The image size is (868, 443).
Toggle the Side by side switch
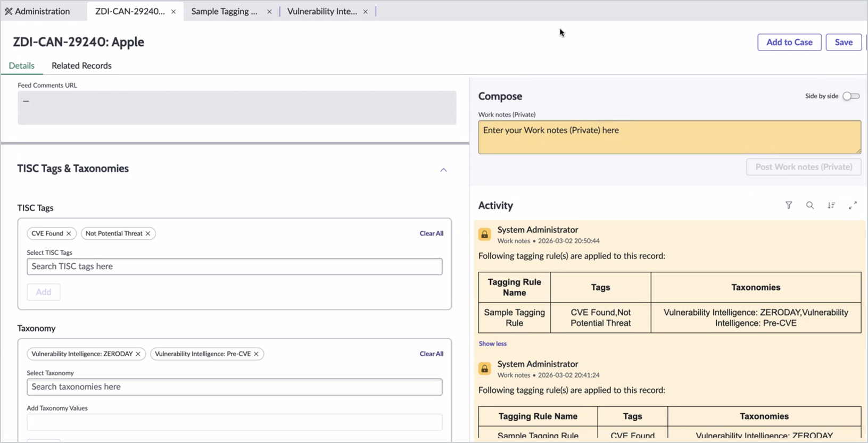851,96
